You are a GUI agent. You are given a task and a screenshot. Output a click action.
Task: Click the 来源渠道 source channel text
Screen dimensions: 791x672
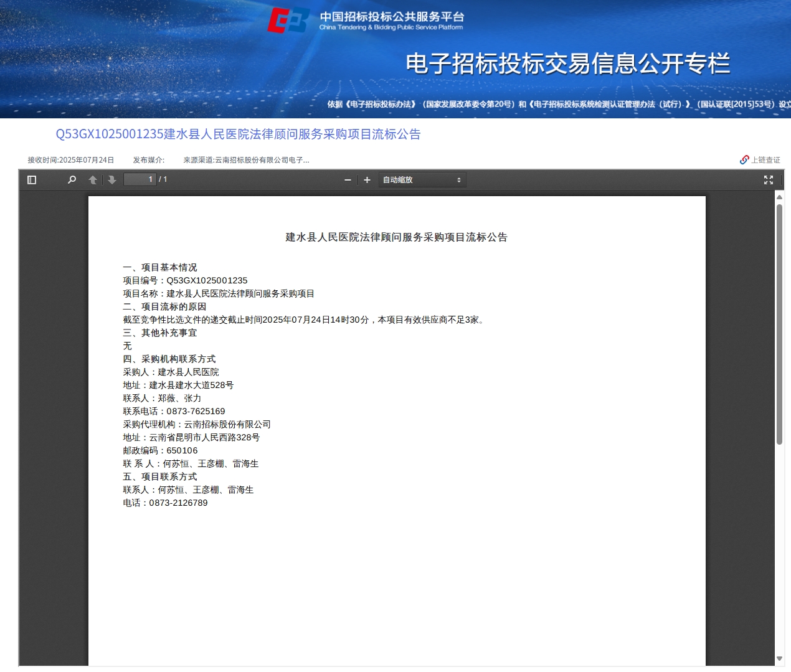click(246, 160)
